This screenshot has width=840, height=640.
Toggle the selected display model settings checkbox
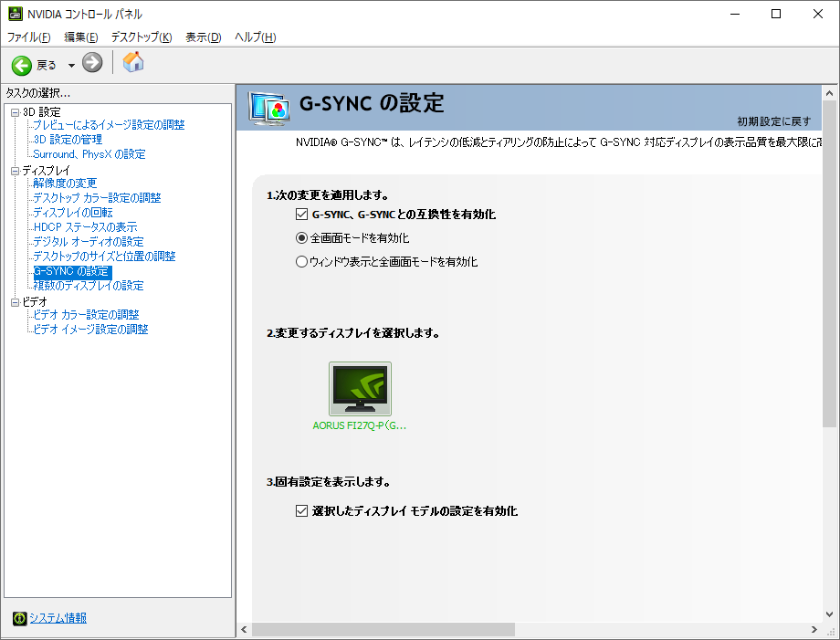coord(302,511)
